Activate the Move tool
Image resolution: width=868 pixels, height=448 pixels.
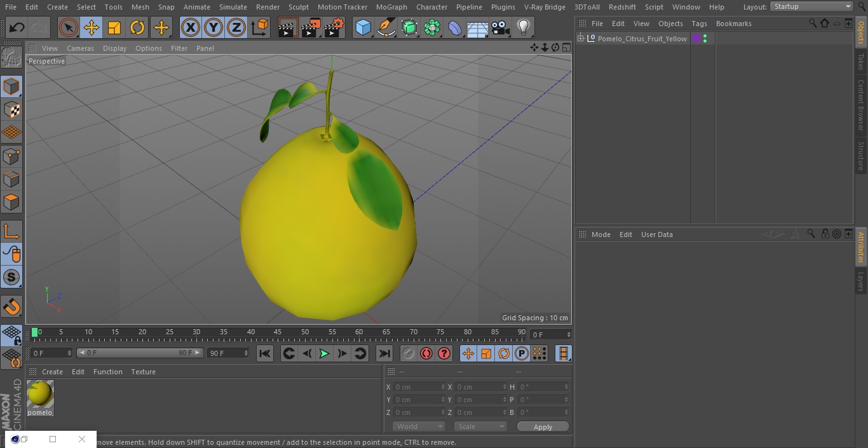(92, 28)
